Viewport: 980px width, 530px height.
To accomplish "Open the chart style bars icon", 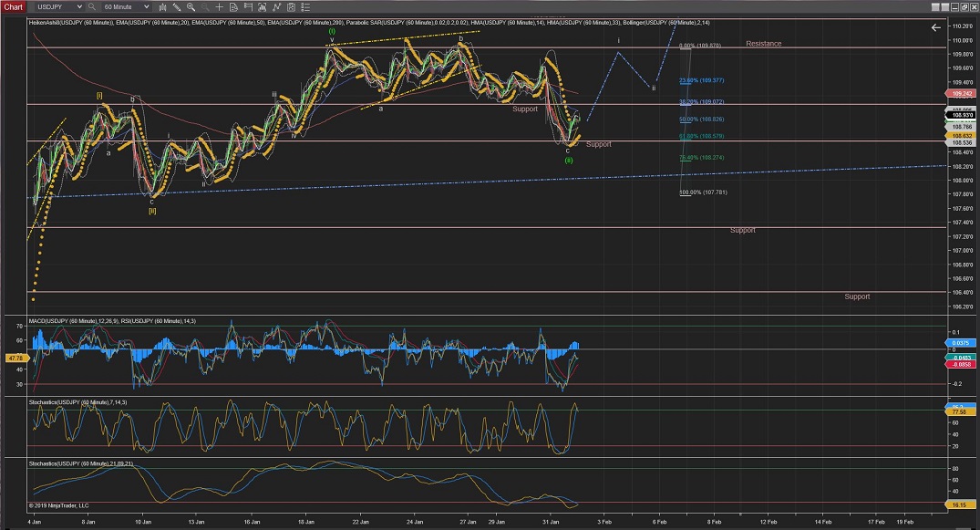I will pos(164,6).
